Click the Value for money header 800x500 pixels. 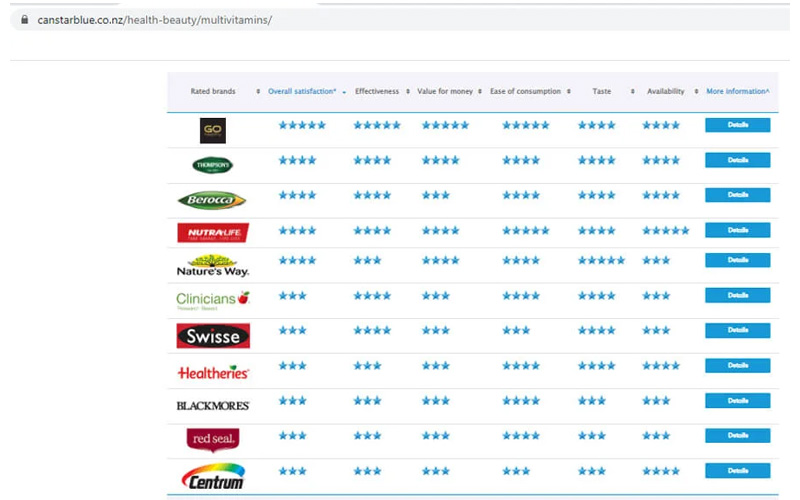(445, 91)
